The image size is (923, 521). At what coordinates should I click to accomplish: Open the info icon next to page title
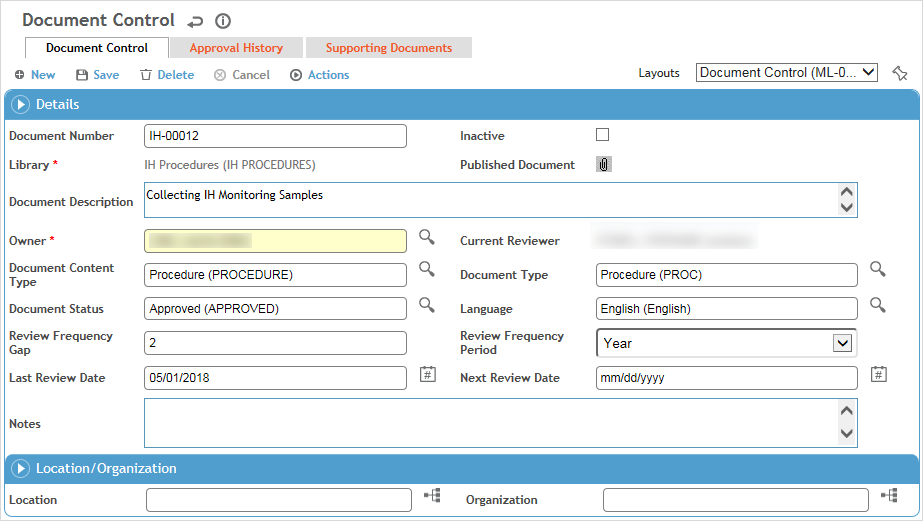click(223, 21)
